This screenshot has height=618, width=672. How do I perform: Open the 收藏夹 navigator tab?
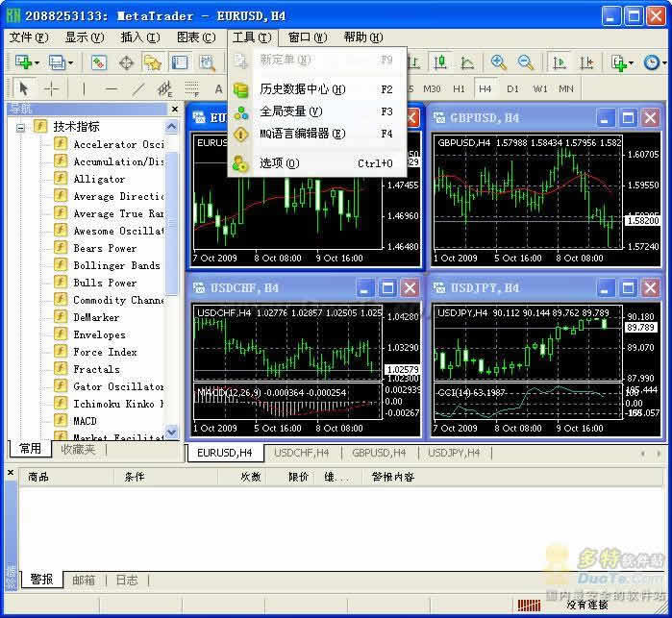click(78, 449)
